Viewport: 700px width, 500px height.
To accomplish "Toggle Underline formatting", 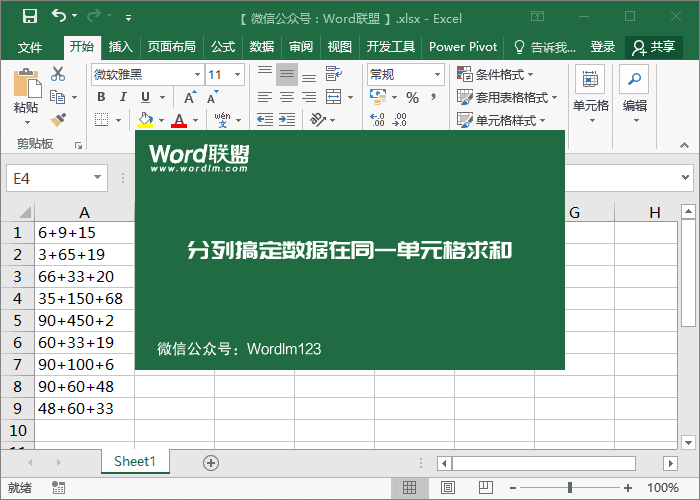I will 145,97.
